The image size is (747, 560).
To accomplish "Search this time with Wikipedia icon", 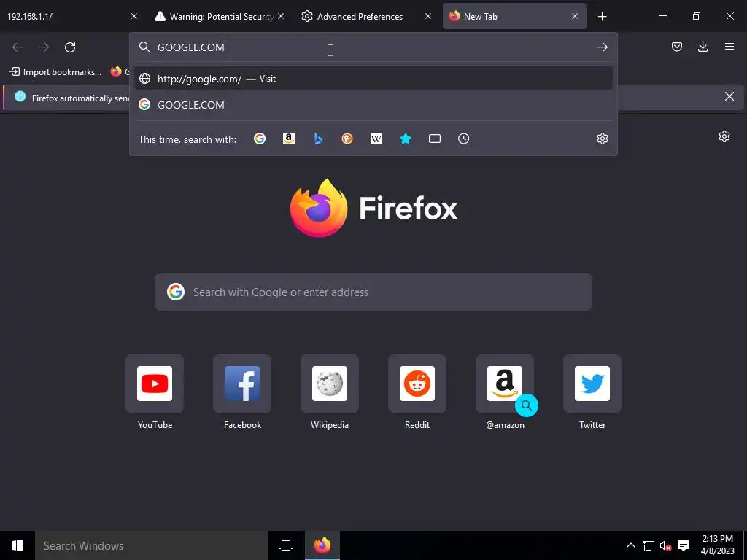I will [x=376, y=139].
